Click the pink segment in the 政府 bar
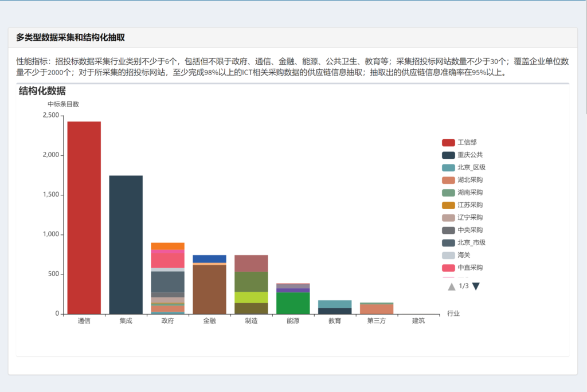The height and width of the screenshot is (392, 587). pyautogui.click(x=168, y=261)
